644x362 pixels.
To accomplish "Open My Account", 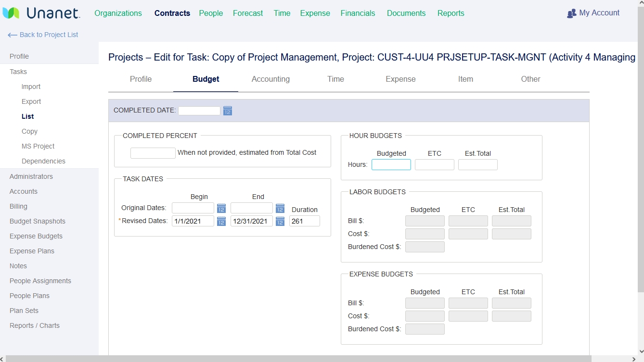I will coord(593,12).
